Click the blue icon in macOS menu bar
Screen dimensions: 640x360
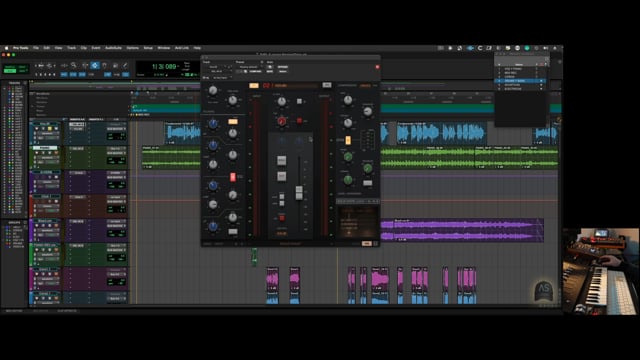[x=470, y=48]
